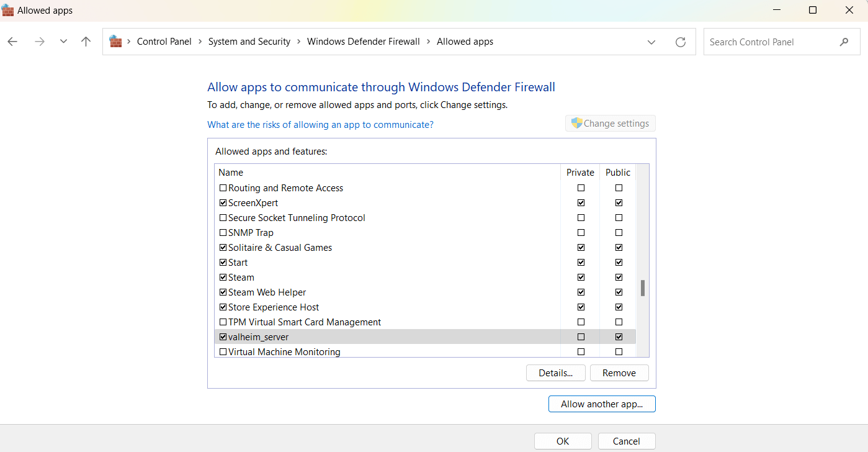Toggle the Private checkbox for valheim_server
The height and width of the screenshot is (452, 868).
pyautogui.click(x=581, y=337)
